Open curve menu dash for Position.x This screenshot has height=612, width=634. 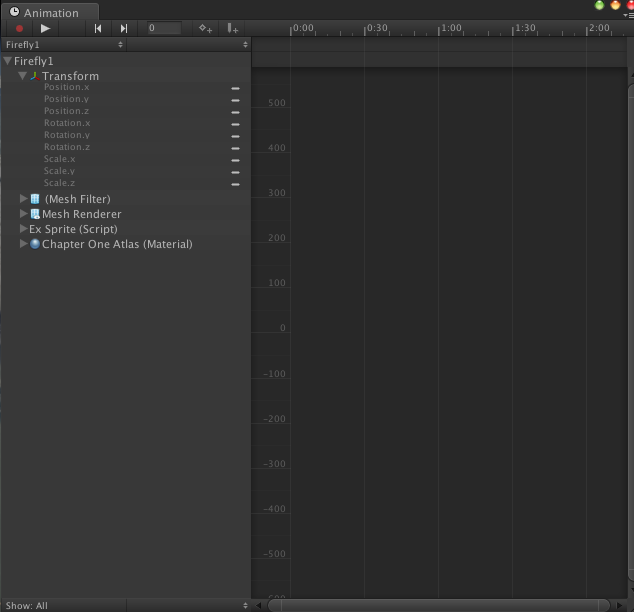pos(235,88)
